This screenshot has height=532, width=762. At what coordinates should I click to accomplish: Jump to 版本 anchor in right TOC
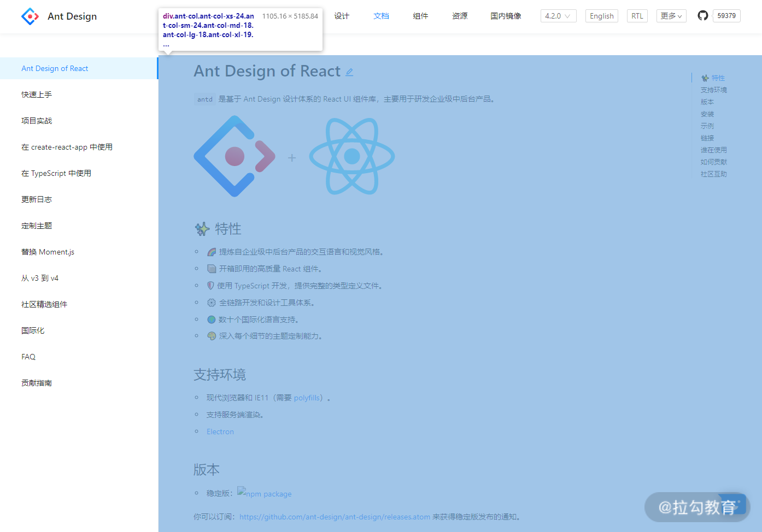pos(707,102)
